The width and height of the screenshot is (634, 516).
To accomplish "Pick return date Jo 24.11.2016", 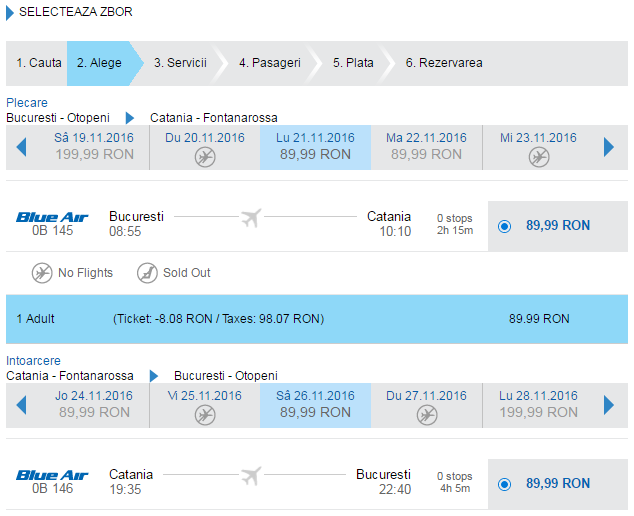I will (x=94, y=405).
